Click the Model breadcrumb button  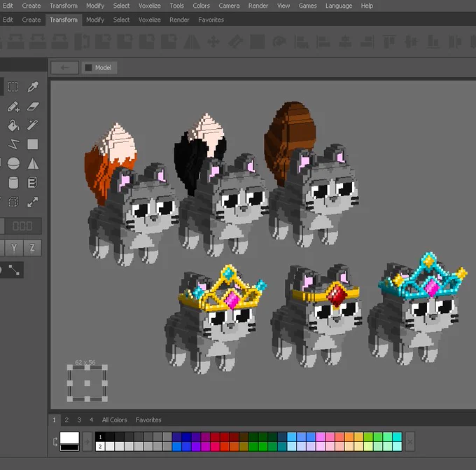99,68
